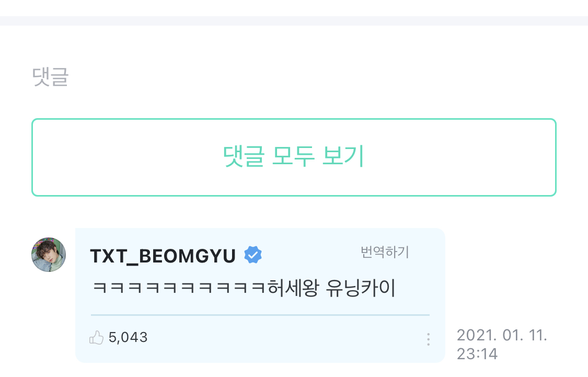The height and width of the screenshot is (377, 588).
Task: Open all comments with 댓글 모두 보기
Action: (294, 157)
